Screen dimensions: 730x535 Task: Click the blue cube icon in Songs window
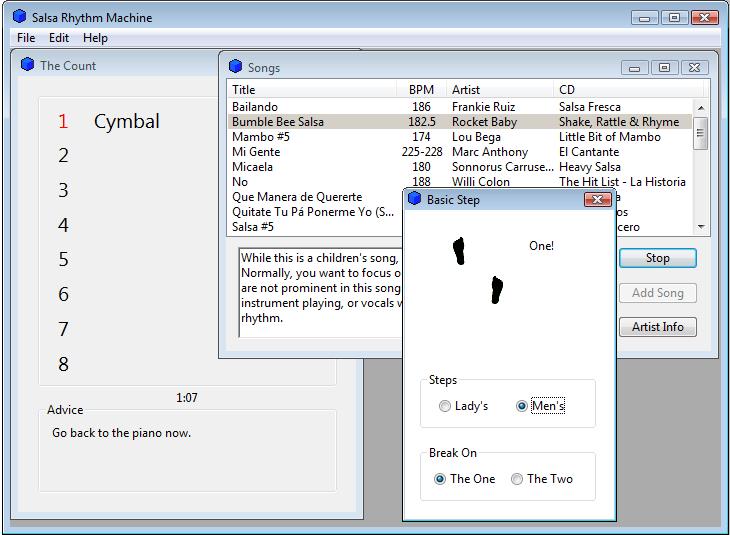(x=235, y=67)
